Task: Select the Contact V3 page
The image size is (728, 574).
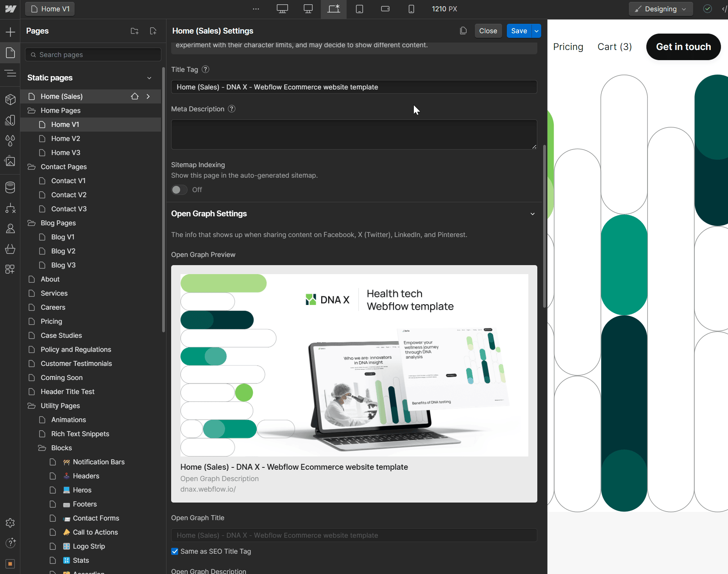Action: pos(91,209)
